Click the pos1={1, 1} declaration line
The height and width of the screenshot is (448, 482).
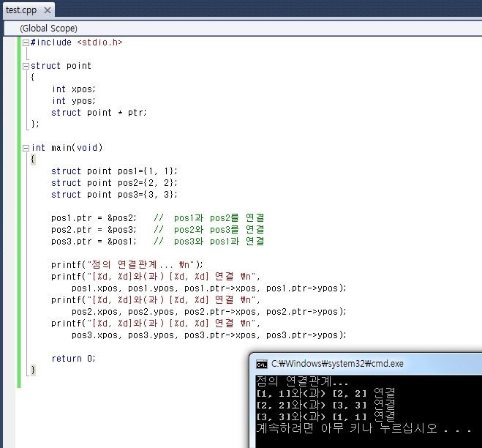tap(114, 171)
